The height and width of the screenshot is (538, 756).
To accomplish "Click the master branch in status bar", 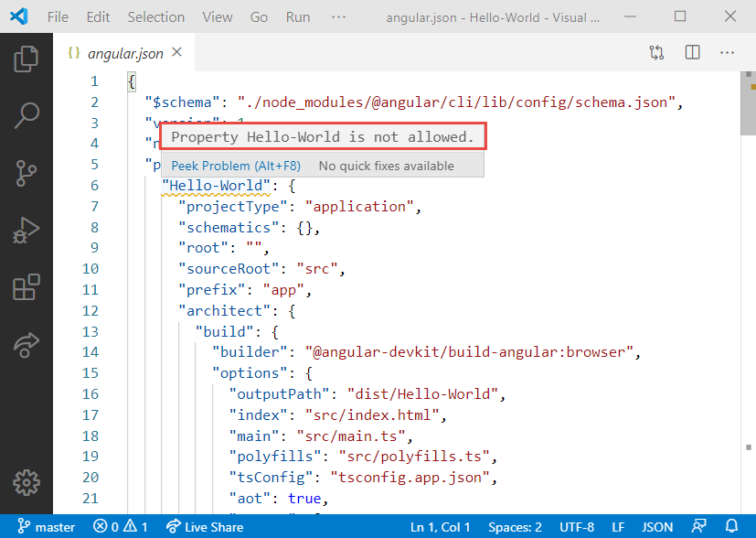I will coord(47,527).
